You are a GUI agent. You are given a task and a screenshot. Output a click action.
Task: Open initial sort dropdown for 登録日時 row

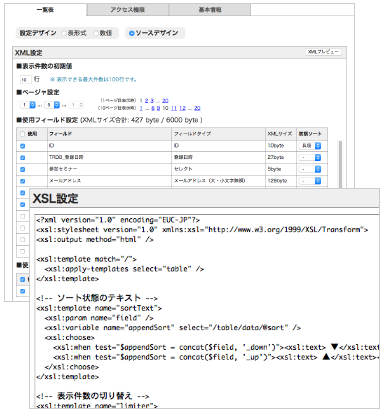click(310, 157)
